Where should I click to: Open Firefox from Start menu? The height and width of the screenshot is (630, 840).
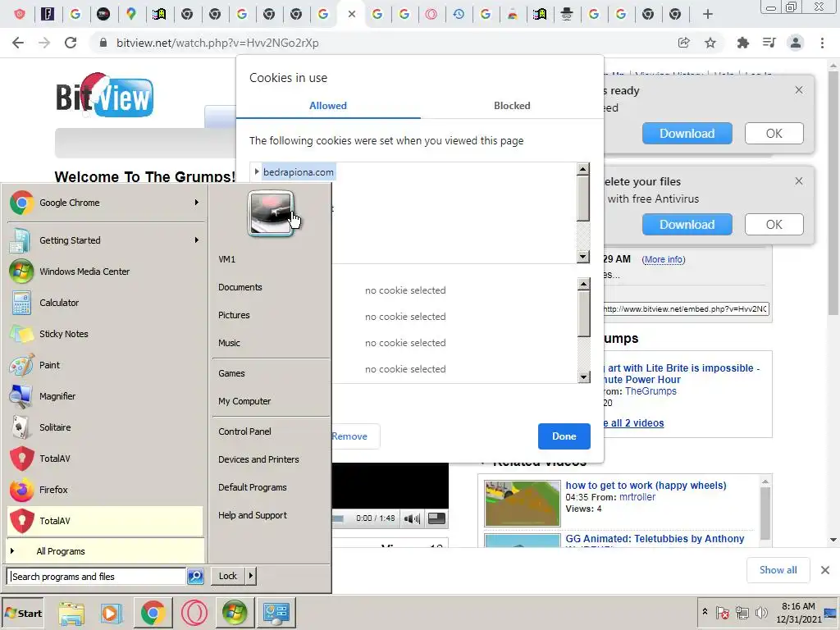coord(105,490)
